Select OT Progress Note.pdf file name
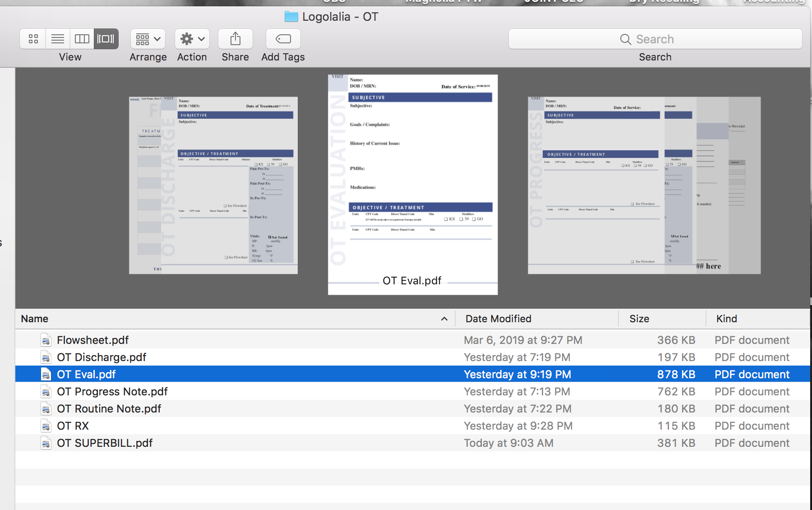 coord(112,391)
